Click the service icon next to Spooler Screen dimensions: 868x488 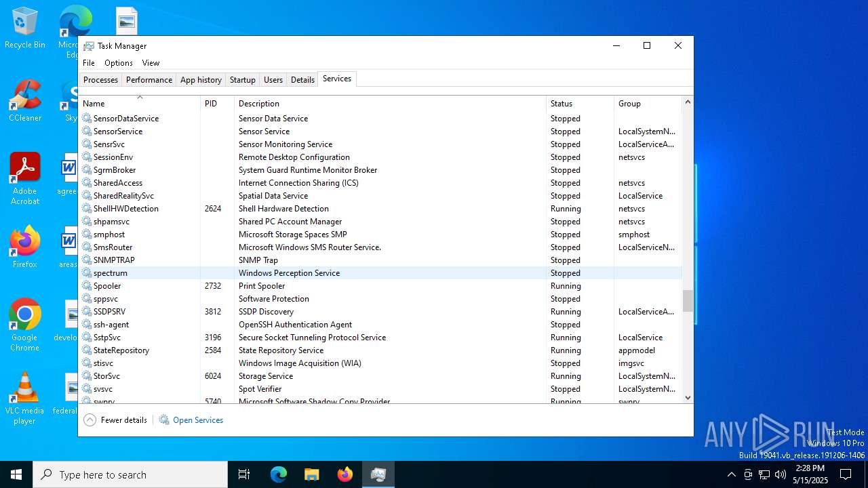(87, 285)
